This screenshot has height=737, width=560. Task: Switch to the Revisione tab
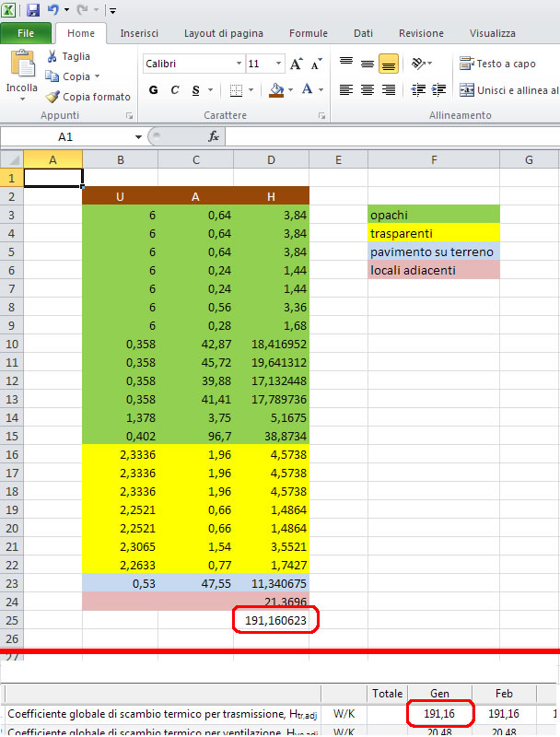point(421,33)
